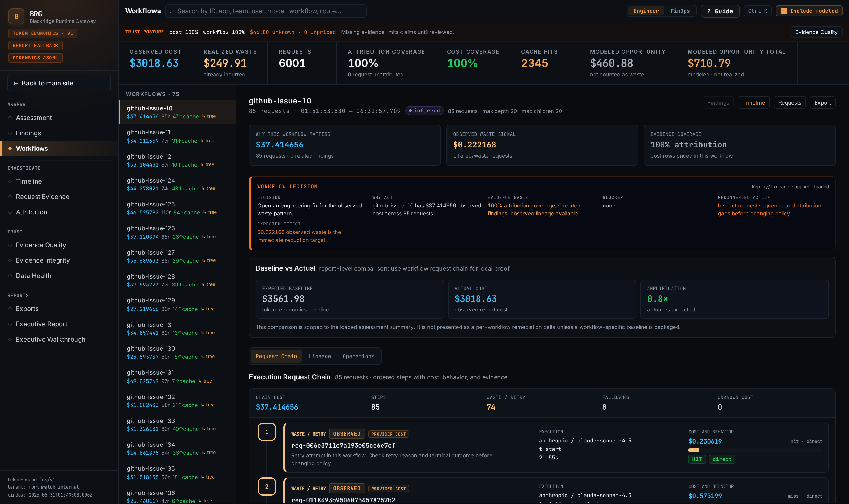Click the BRG logo badge
The width and height of the screenshot is (849, 504).
16,16
